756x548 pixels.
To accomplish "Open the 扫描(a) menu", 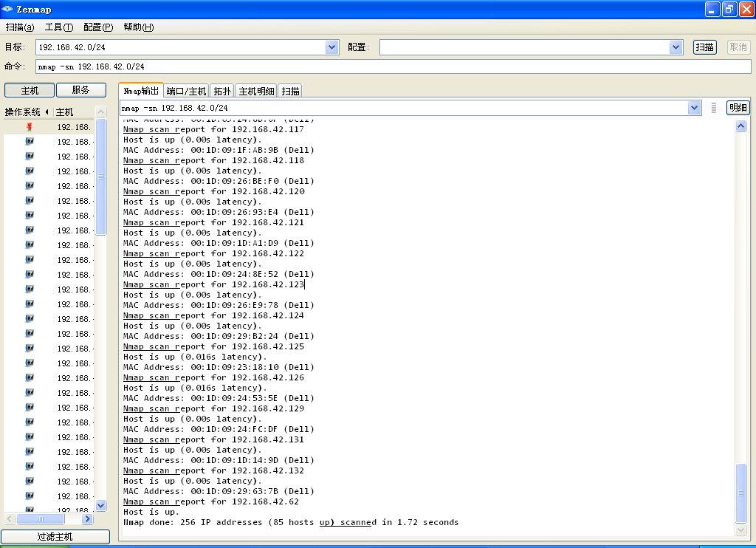I will point(20,27).
